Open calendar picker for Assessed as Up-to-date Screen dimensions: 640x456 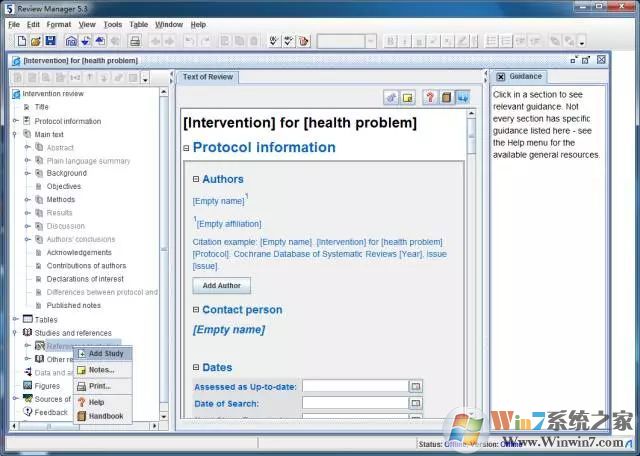point(417,386)
